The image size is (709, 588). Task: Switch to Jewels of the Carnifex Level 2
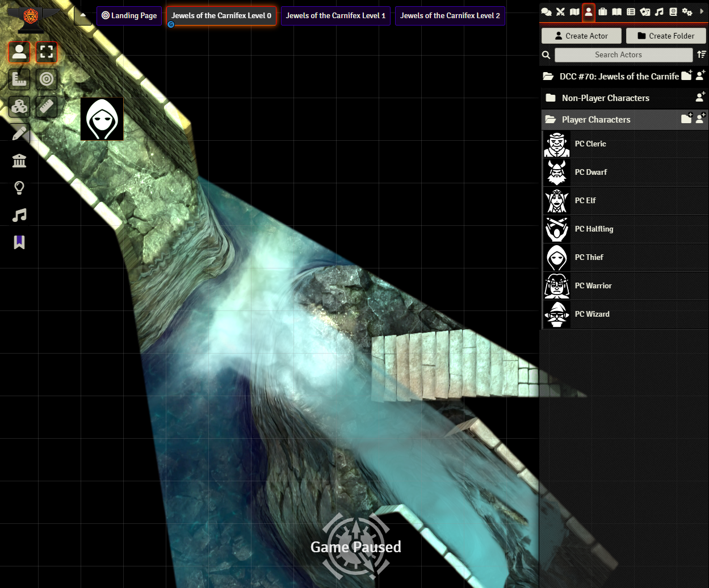click(x=450, y=16)
